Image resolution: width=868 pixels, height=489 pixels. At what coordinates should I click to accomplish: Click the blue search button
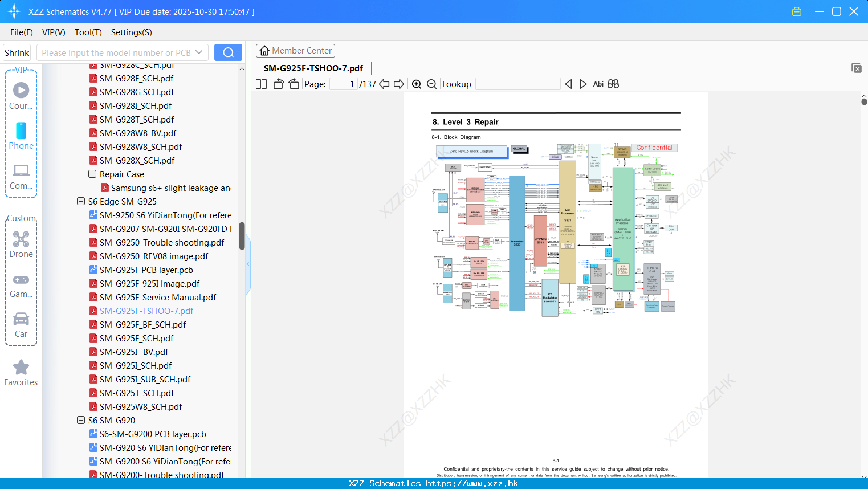228,52
